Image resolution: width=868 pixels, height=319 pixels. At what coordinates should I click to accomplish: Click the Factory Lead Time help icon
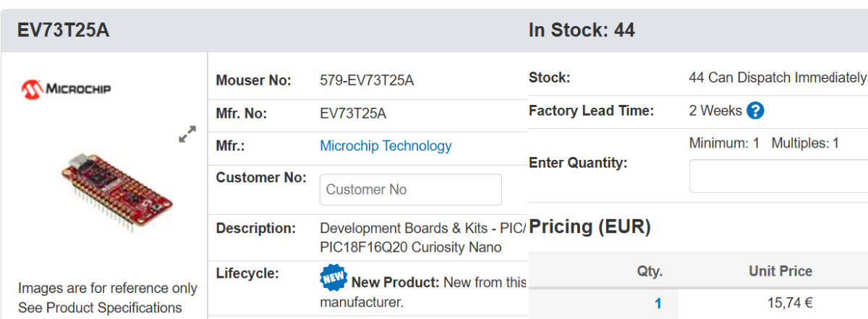pyautogui.click(x=755, y=111)
